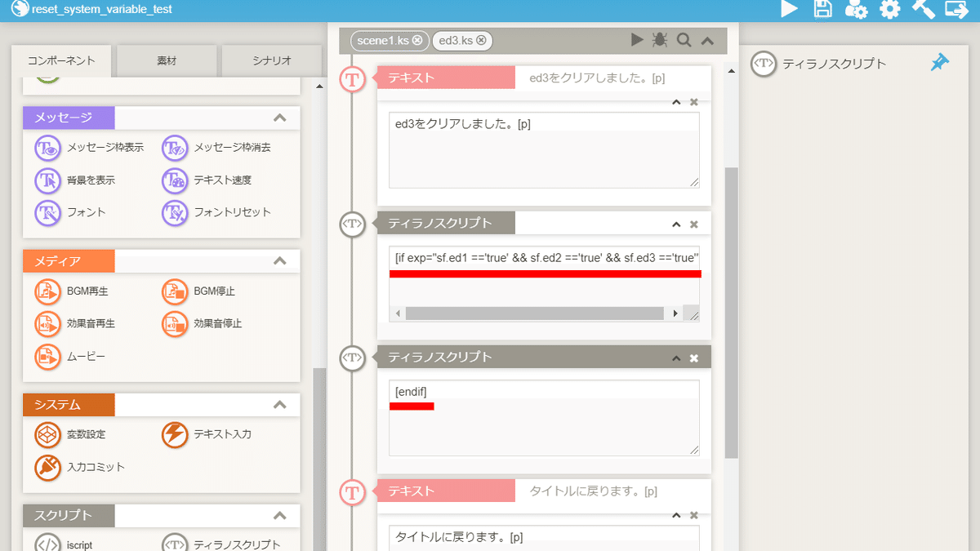This screenshot has height=551, width=980.
Task: Select the フォントリセット component
Action: pos(216,212)
